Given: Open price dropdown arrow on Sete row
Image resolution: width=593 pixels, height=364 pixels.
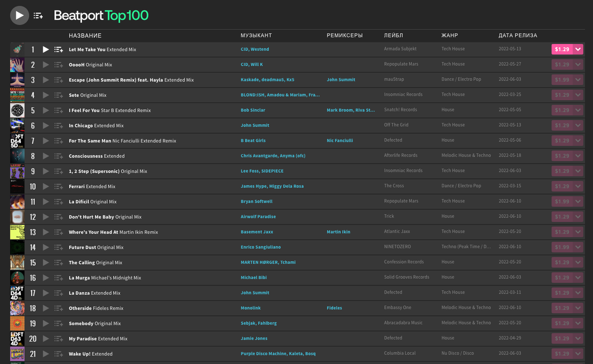Looking at the screenshot, I should 578,95.
